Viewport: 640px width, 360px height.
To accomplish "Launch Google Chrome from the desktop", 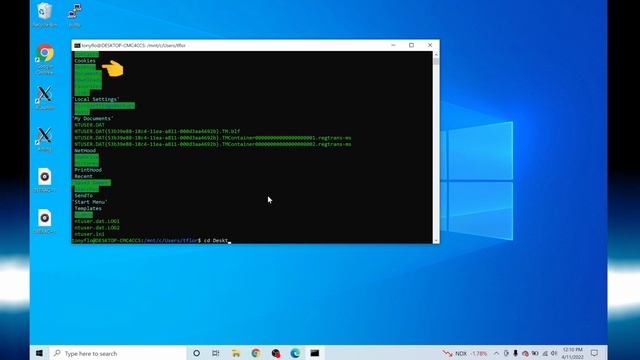I will coord(45,59).
